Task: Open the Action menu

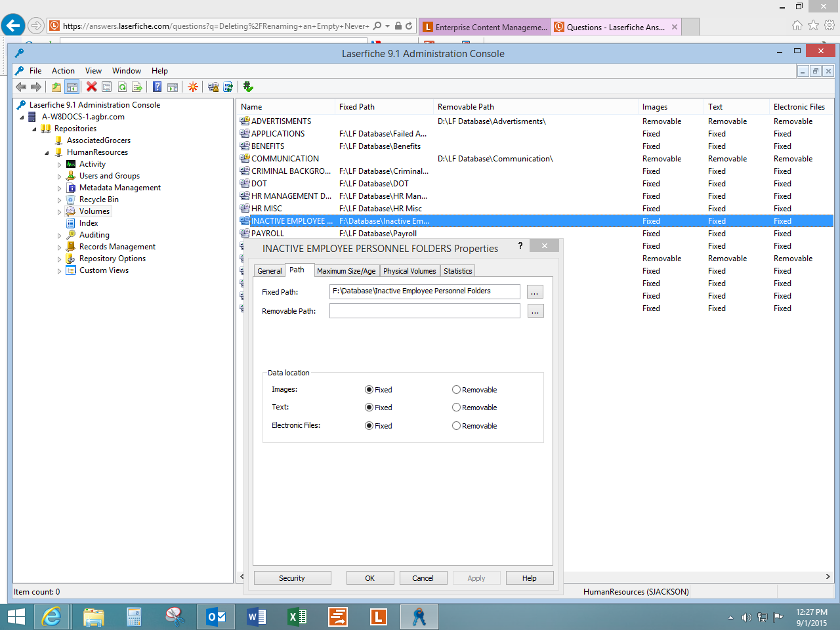Action: click(x=63, y=71)
